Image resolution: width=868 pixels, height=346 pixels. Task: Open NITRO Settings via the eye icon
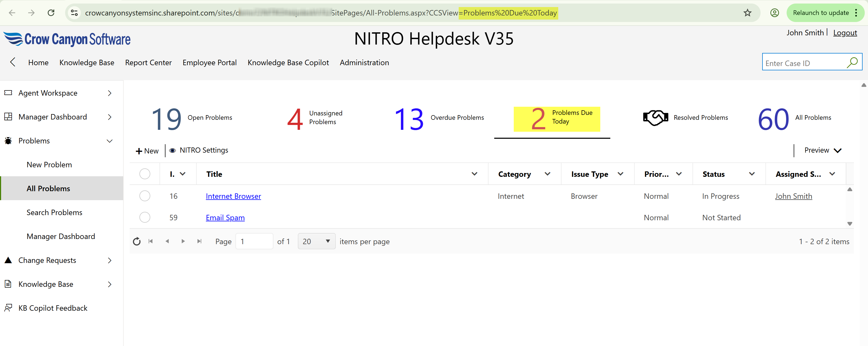[x=173, y=150]
